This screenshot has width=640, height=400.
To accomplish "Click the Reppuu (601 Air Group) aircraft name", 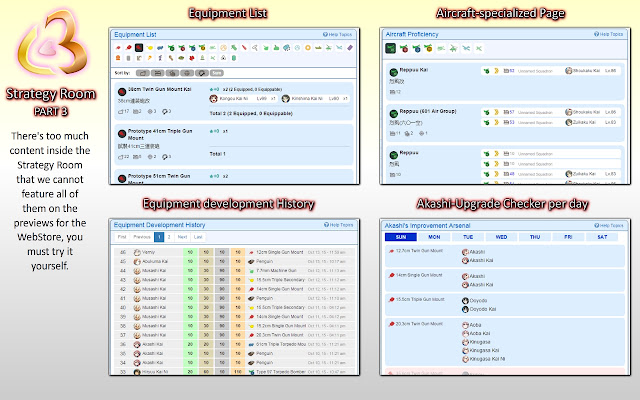I will point(428,111).
